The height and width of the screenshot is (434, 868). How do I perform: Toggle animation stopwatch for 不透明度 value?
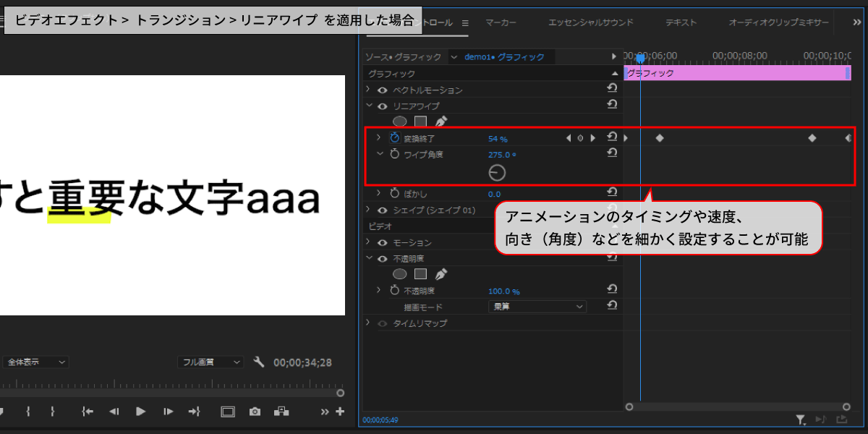(x=394, y=290)
